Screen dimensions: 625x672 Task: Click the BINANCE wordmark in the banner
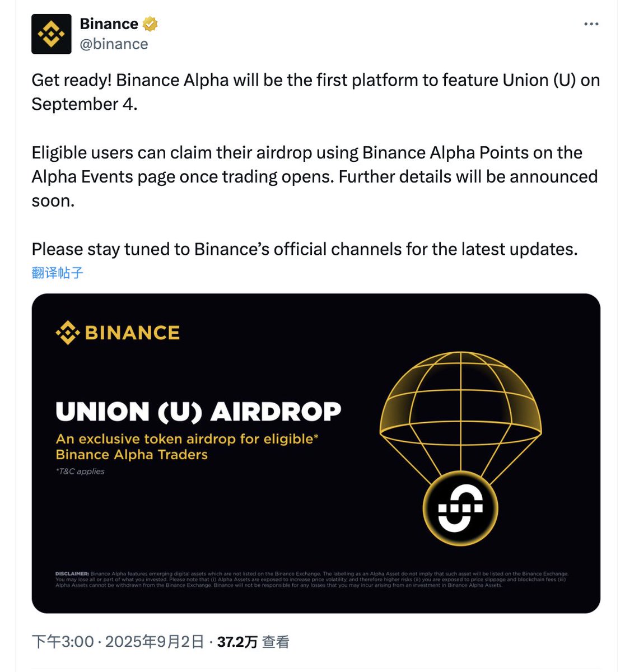132,333
